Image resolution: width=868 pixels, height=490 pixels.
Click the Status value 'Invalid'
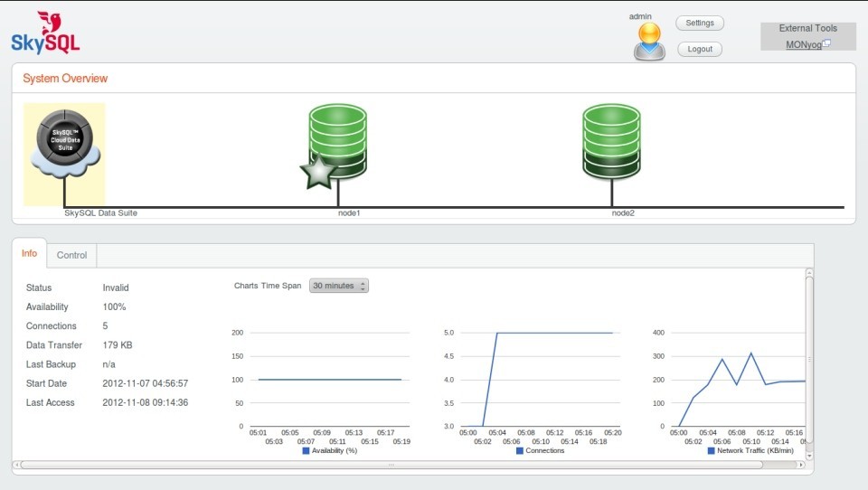point(116,287)
